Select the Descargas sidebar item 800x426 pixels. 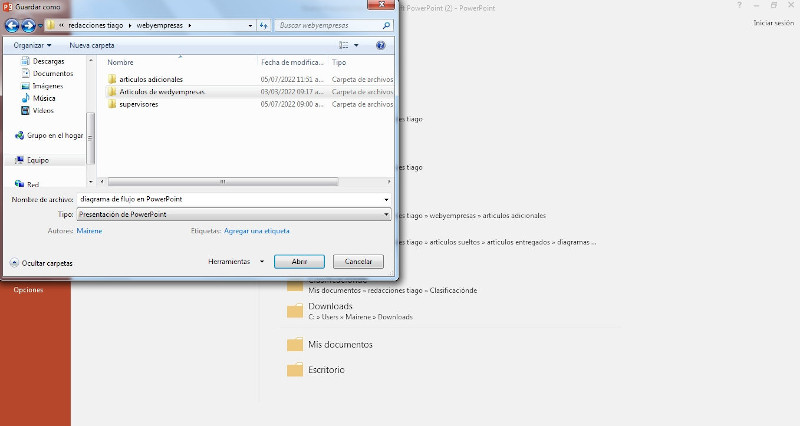coord(43,61)
